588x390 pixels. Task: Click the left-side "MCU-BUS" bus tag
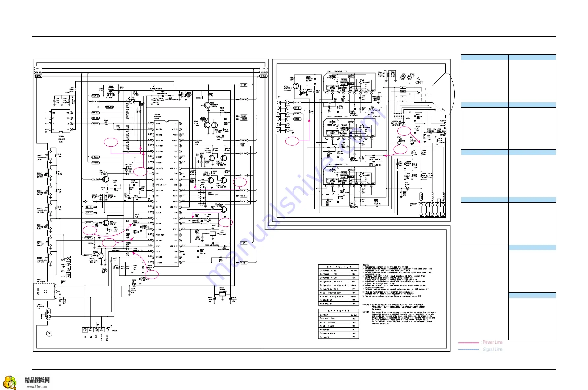click(38, 72)
